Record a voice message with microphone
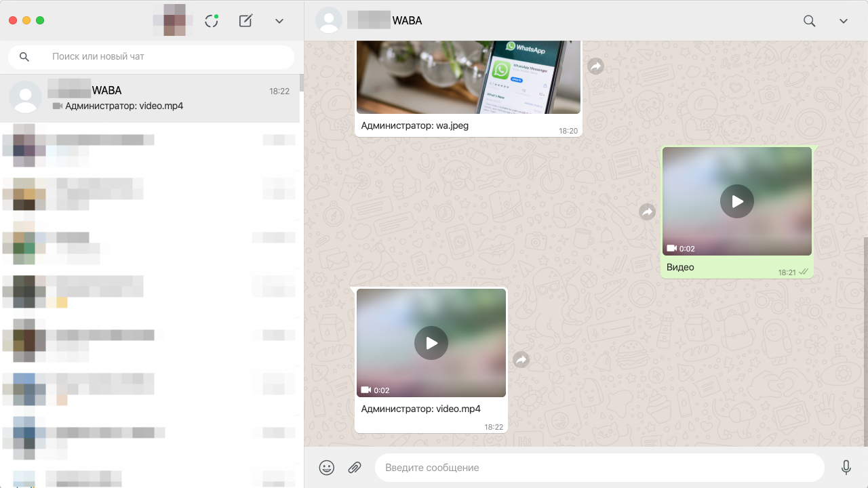 [x=846, y=468]
